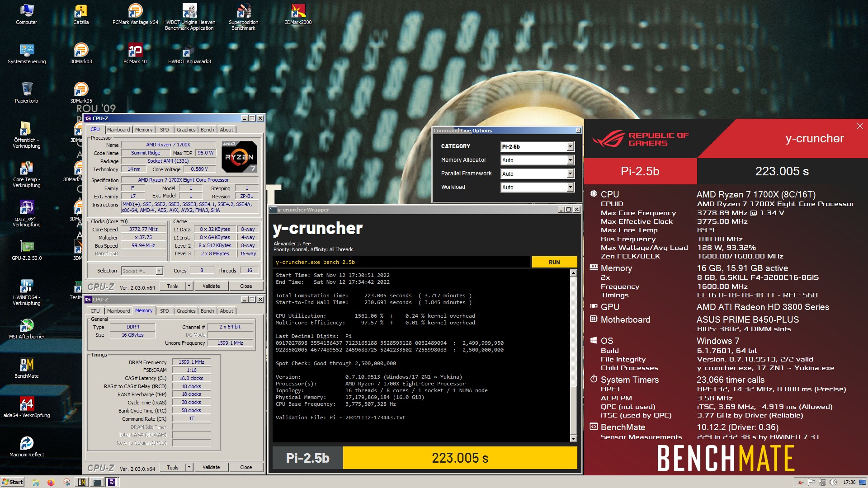Open the Öffentlich folder shortcut
The width and height of the screenshot is (868, 488).
click(27, 135)
